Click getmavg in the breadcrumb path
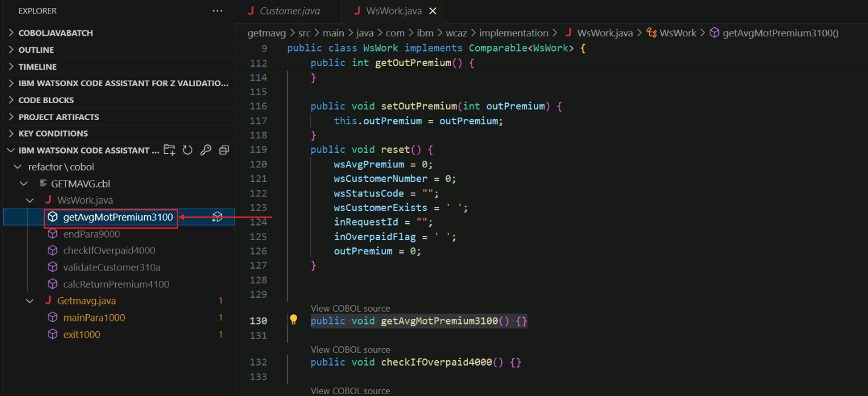 [x=266, y=33]
